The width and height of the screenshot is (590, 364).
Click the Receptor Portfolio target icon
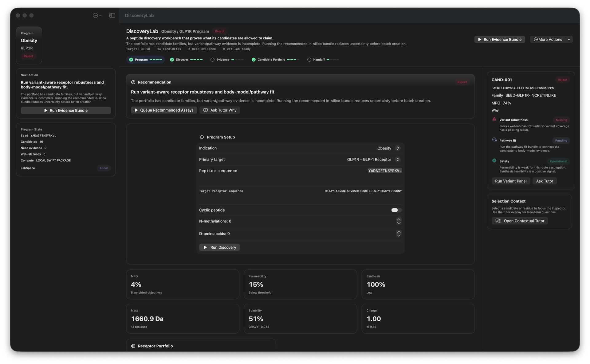point(133,346)
